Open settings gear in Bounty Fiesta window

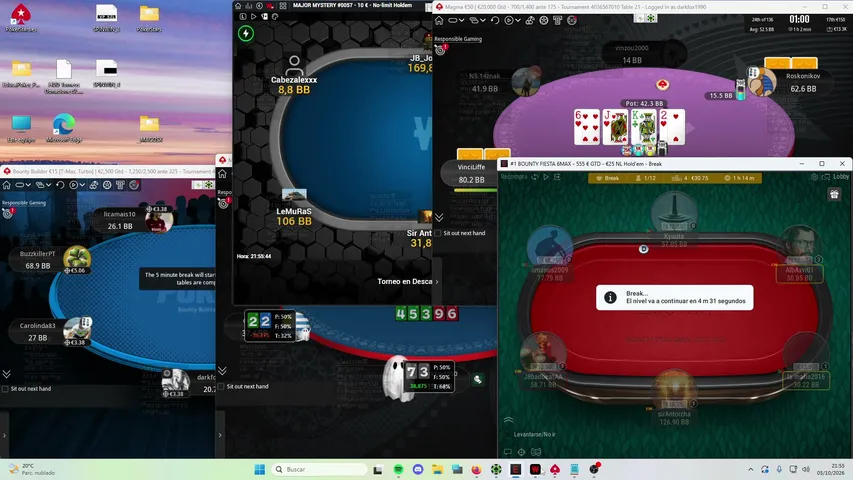point(814,177)
